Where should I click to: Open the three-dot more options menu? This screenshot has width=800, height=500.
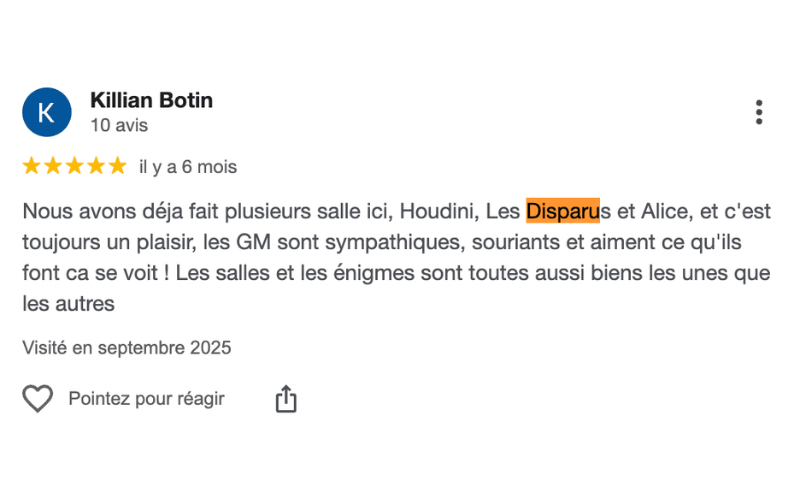(759, 112)
